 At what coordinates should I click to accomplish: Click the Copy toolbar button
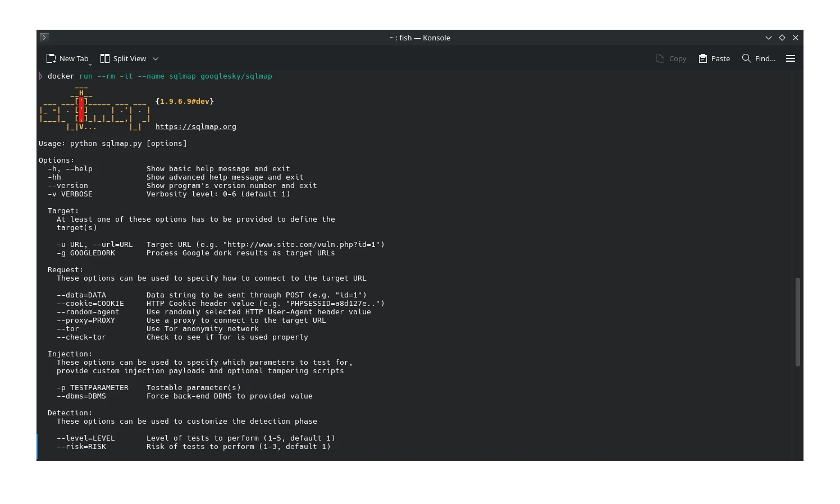[671, 58]
